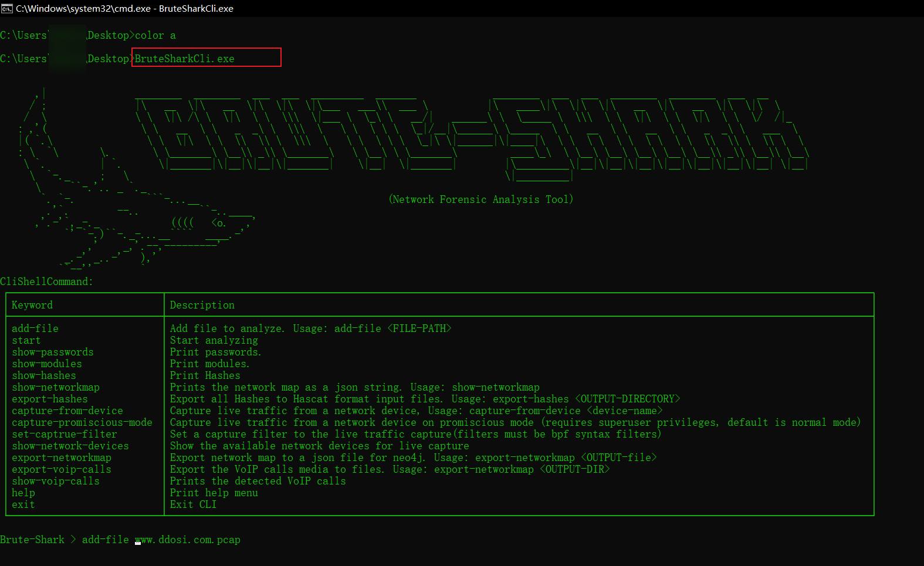Click '(Network Forensic Analysis Tool)' subtitle
This screenshot has width=924, height=566.
(x=481, y=199)
